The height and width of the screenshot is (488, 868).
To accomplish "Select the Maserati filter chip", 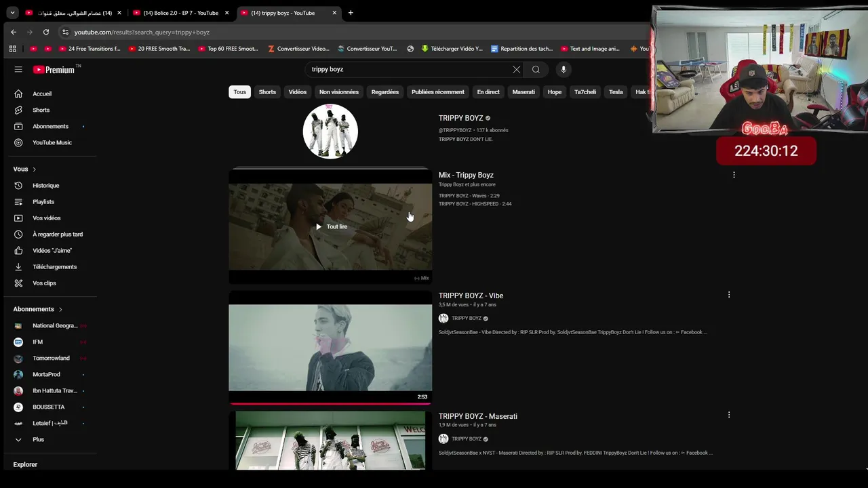I will point(524,92).
